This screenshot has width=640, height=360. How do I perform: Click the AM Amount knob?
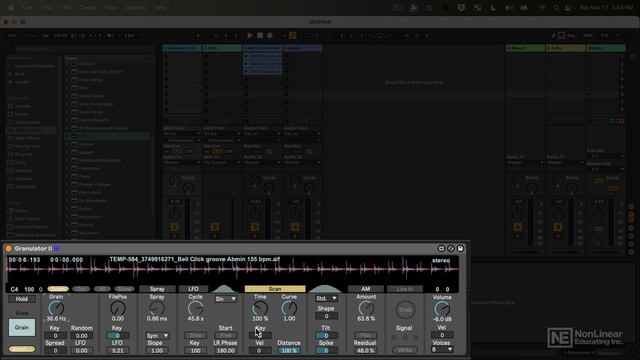[x=366, y=309]
